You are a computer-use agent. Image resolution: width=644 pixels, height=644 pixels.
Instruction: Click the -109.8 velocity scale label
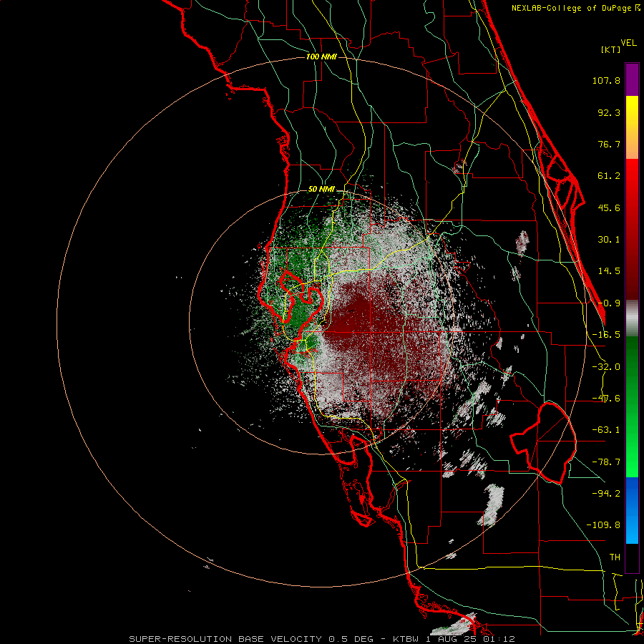coord(603,525)
